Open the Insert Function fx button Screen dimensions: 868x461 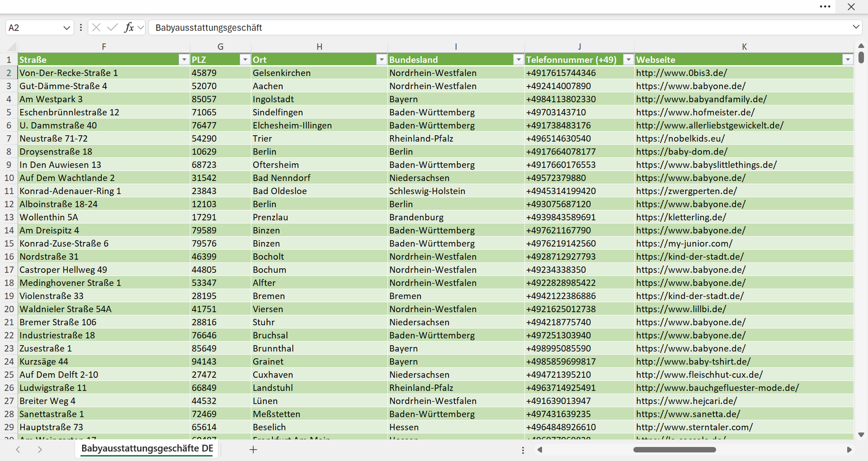coord(129,28)
